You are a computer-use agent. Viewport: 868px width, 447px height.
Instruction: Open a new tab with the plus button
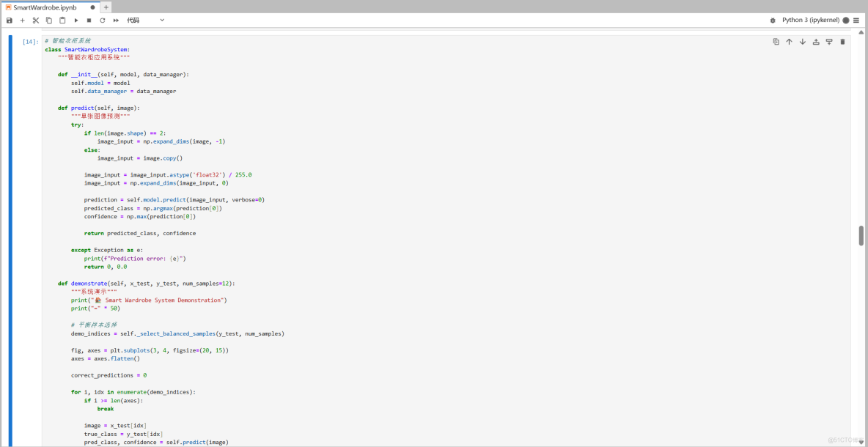click(105, 7)
